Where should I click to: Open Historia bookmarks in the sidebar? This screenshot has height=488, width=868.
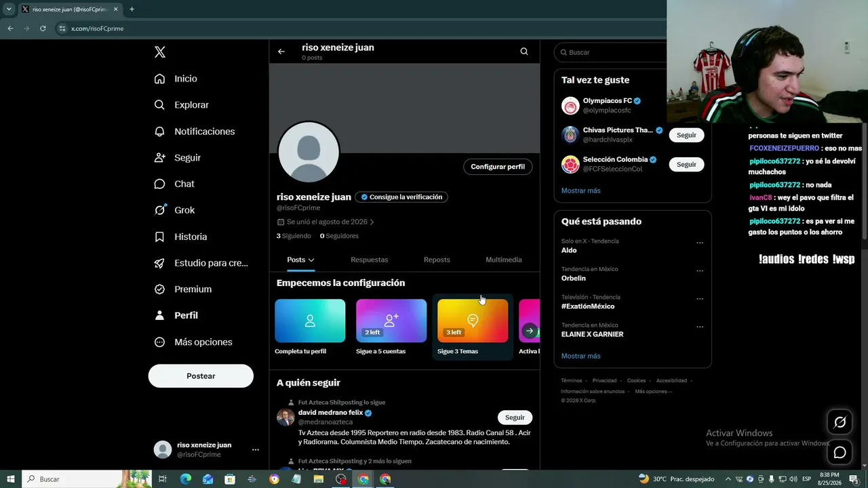pyautogui.click(x=181, y=237)
